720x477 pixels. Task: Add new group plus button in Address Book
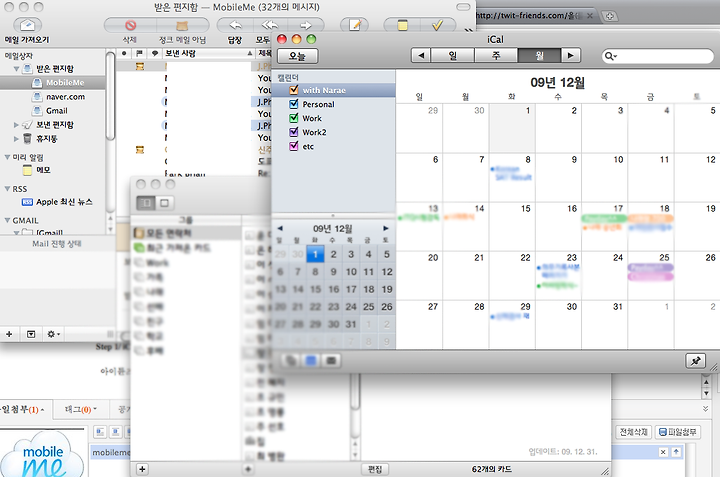tap(142, 469)
